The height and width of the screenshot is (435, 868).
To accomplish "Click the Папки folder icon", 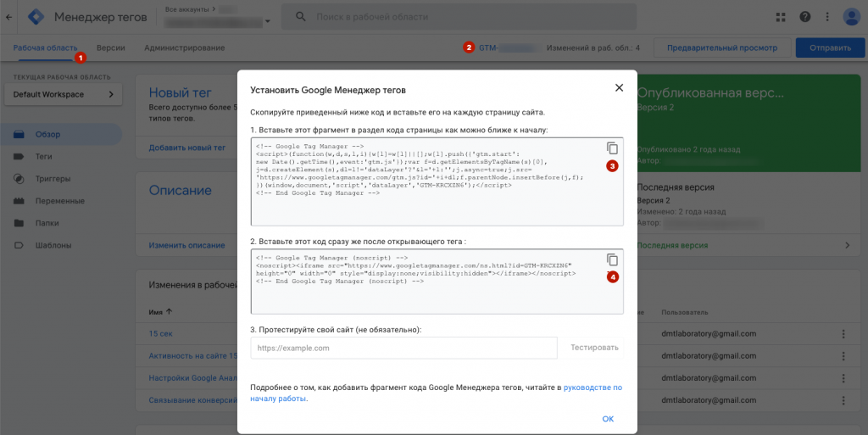I will pyautogui.click(x=19, y=223).
